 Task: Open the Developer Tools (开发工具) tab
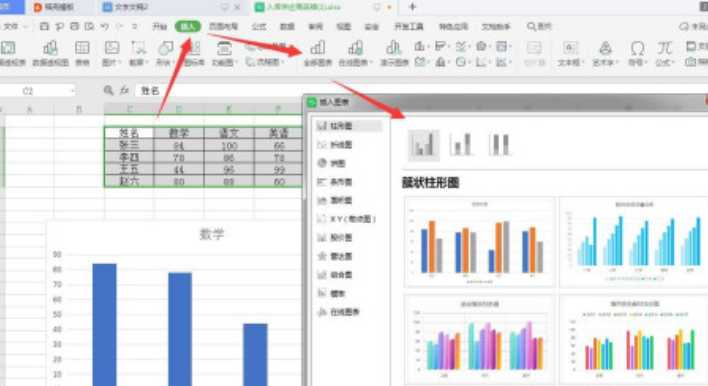409,27
